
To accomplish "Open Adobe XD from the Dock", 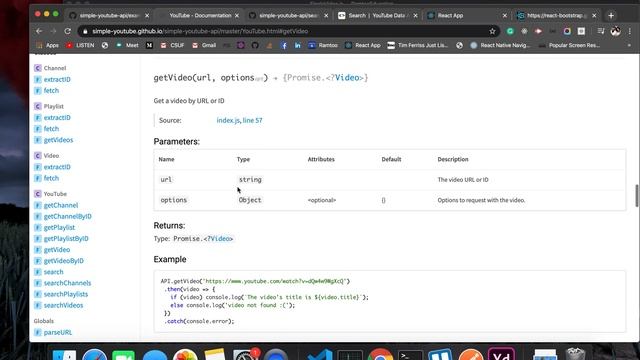I will point(501,354).
